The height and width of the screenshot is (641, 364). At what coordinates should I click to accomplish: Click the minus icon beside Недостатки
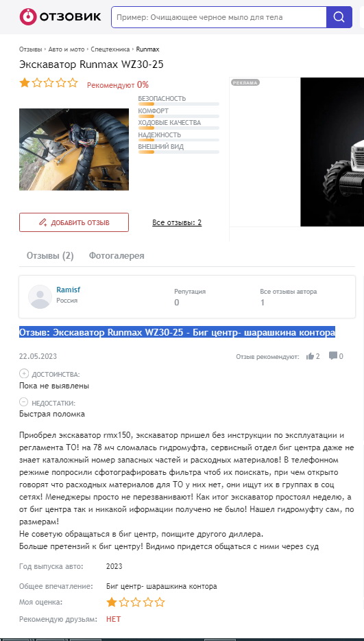[24, 402]
